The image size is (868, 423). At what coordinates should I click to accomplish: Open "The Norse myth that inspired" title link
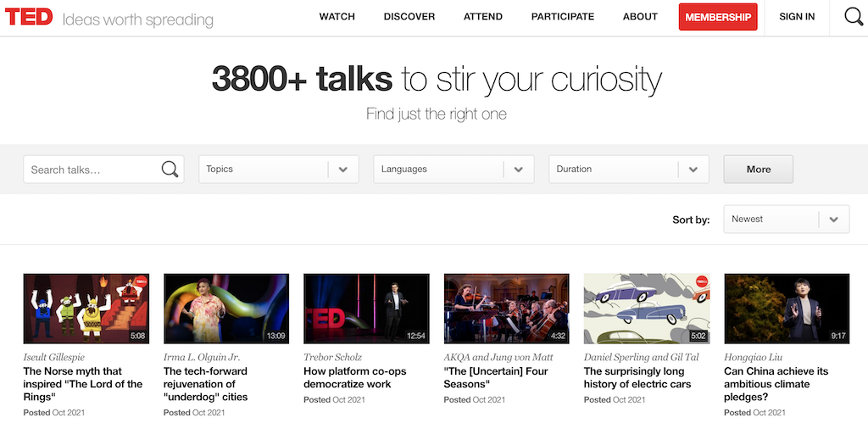(83, 384)
